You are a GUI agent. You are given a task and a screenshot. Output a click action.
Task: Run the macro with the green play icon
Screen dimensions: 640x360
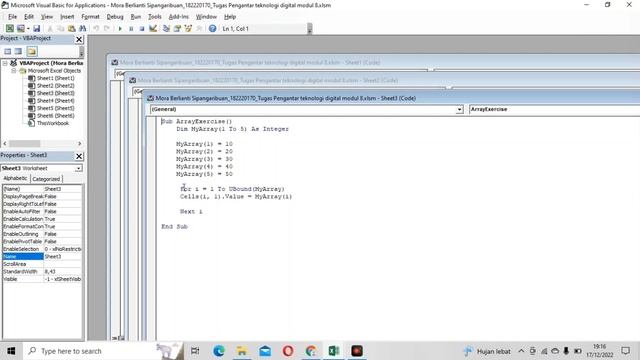point(120,29)
